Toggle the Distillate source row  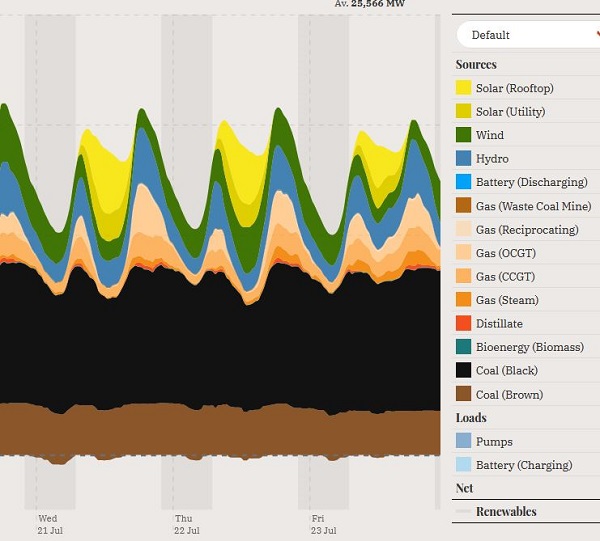498,324
